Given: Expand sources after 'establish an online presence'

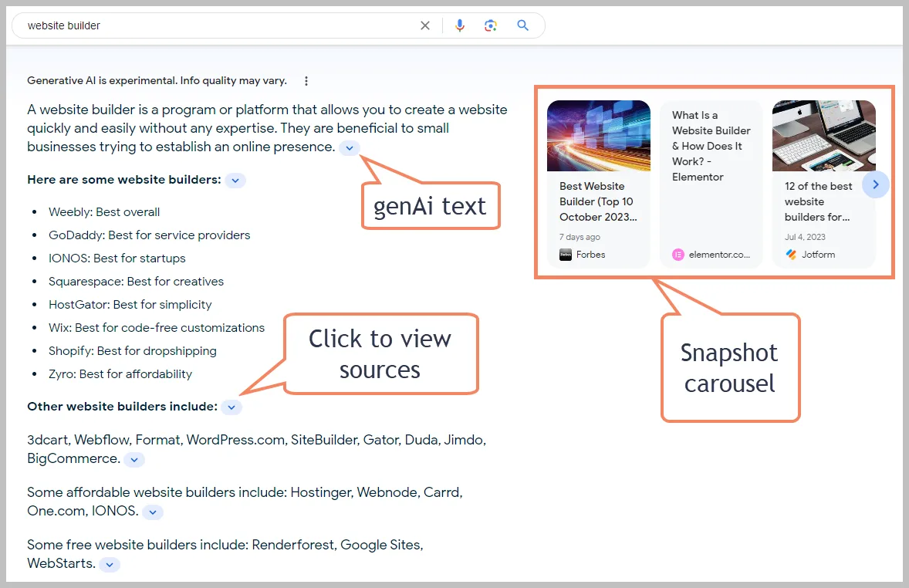Looking at the screenshot, I should (350, 148).
